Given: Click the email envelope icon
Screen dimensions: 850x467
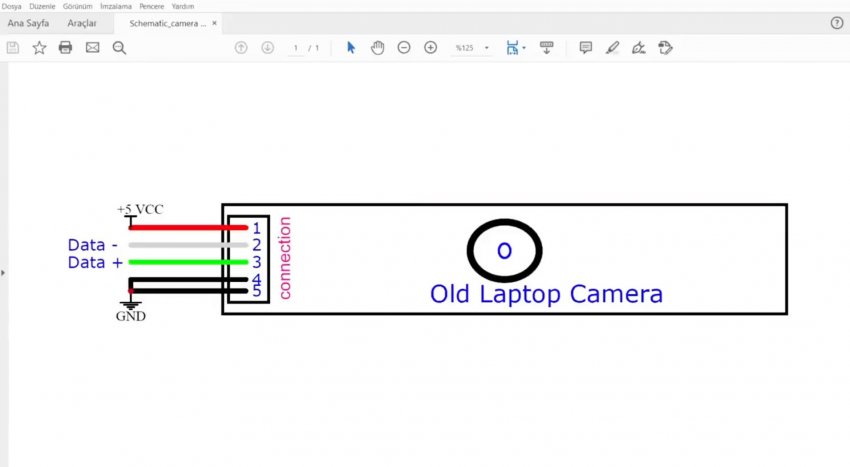Looking at the screenshot, I should [x=93, y=47].
